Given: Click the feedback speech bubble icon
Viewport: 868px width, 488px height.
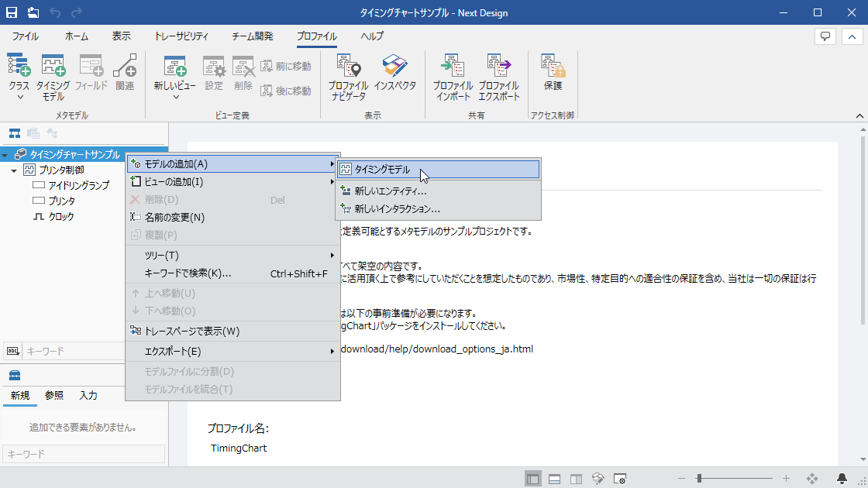Looking at the screenshot, I should coord(825,36).
